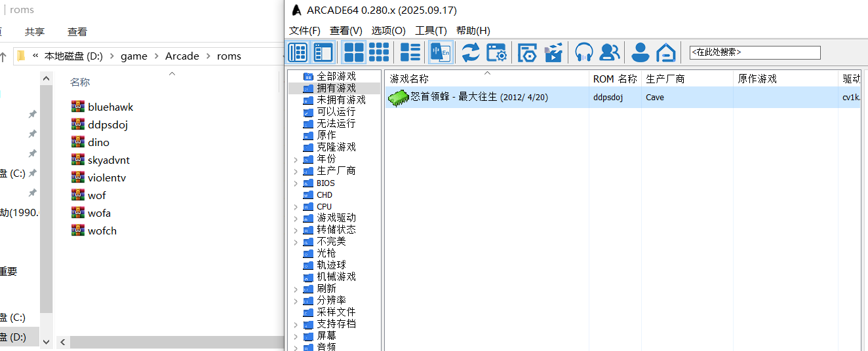Switch to large icons view

pyautogui.click(x=354, y=52)
